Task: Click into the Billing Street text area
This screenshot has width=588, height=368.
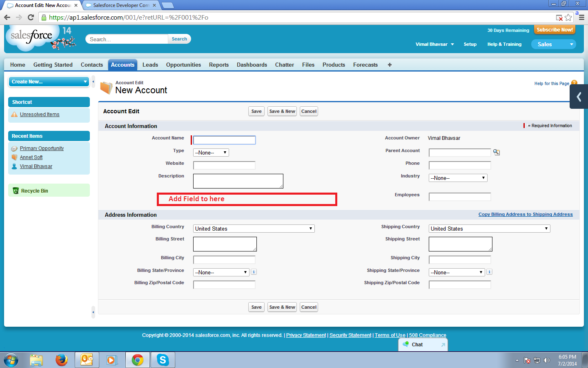Action: pyautogui.click(x=225, y=244)
